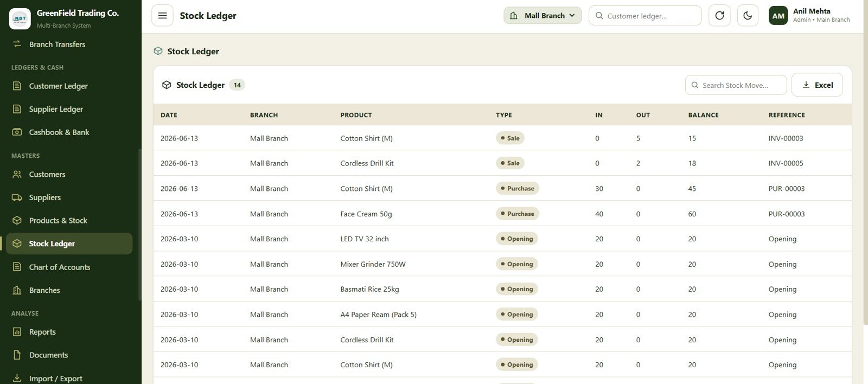The width and height of the screenshot is (868, 384).
Task: Go to Customers in the sidebar
Action: coord(69,174)
